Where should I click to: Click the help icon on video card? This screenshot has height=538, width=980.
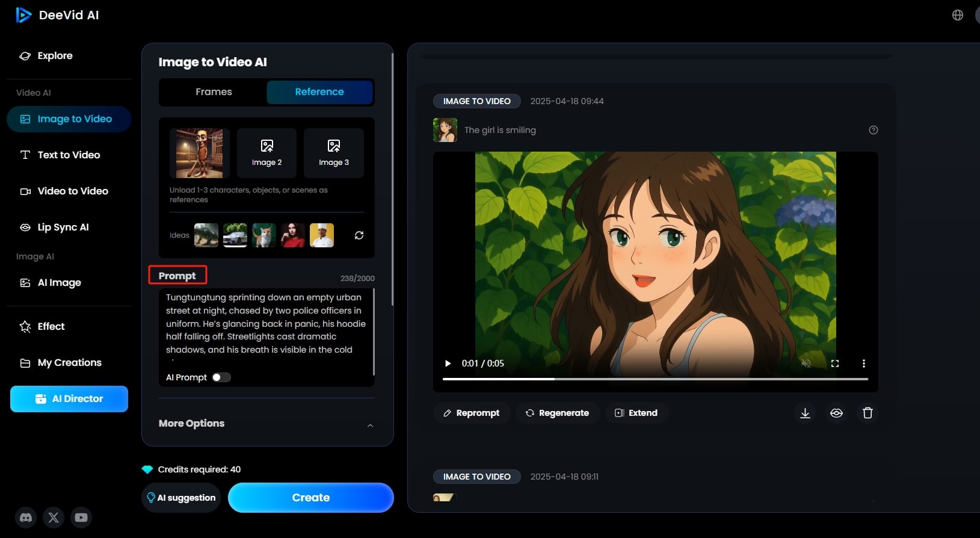[x=874, y=130]
